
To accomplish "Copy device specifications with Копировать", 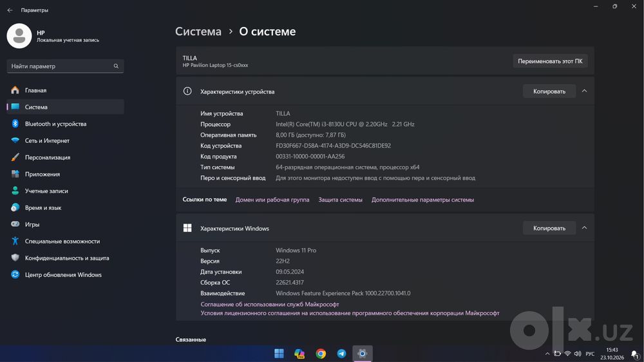I will pos(549,91).
